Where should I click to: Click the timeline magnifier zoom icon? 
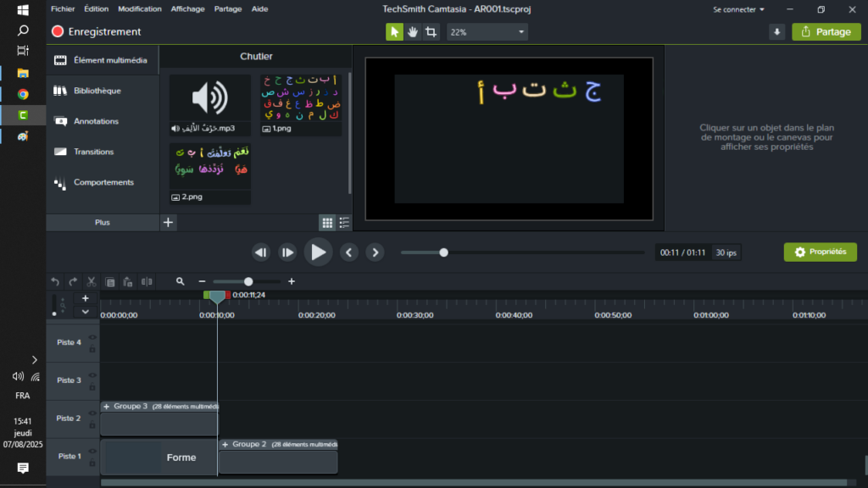[180, 281]
